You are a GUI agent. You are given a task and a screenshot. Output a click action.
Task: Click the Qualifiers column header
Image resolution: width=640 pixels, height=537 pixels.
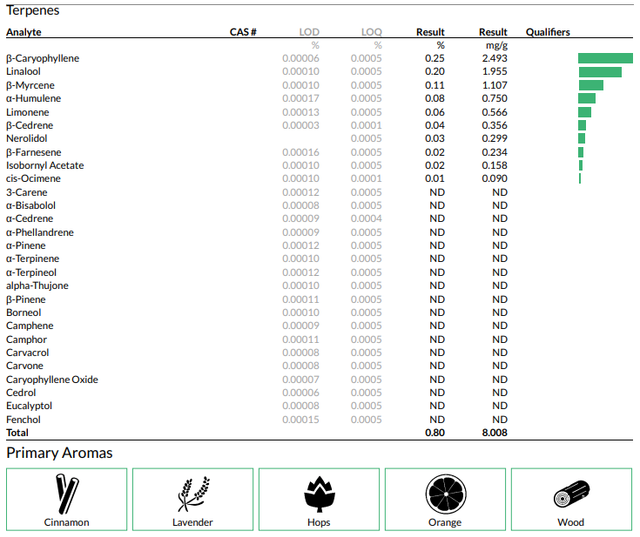pos(548,32)
